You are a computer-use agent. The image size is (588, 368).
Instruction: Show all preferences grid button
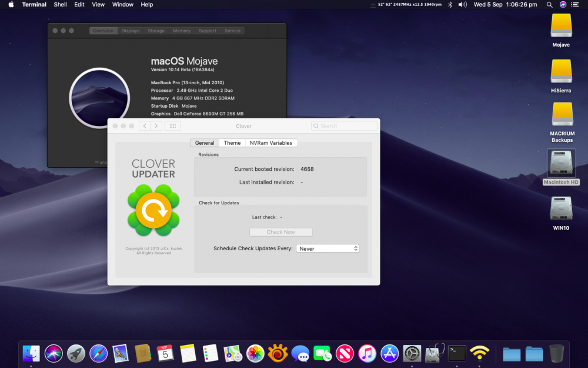click(x=172, y=126)
